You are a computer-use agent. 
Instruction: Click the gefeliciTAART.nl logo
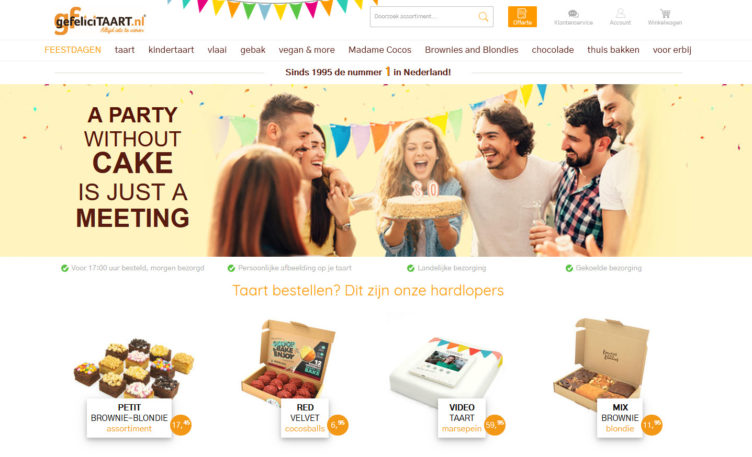[x=100, y=21]
